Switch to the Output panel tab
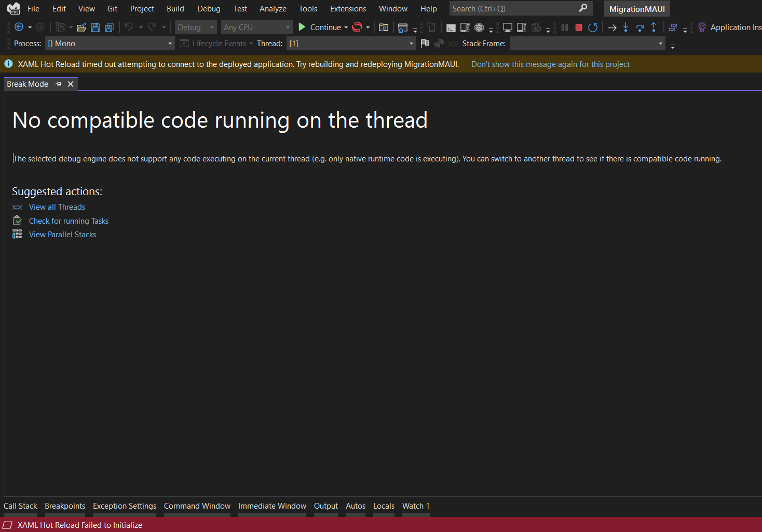This screenshot has width=762, height=532. tap(325, 506)
